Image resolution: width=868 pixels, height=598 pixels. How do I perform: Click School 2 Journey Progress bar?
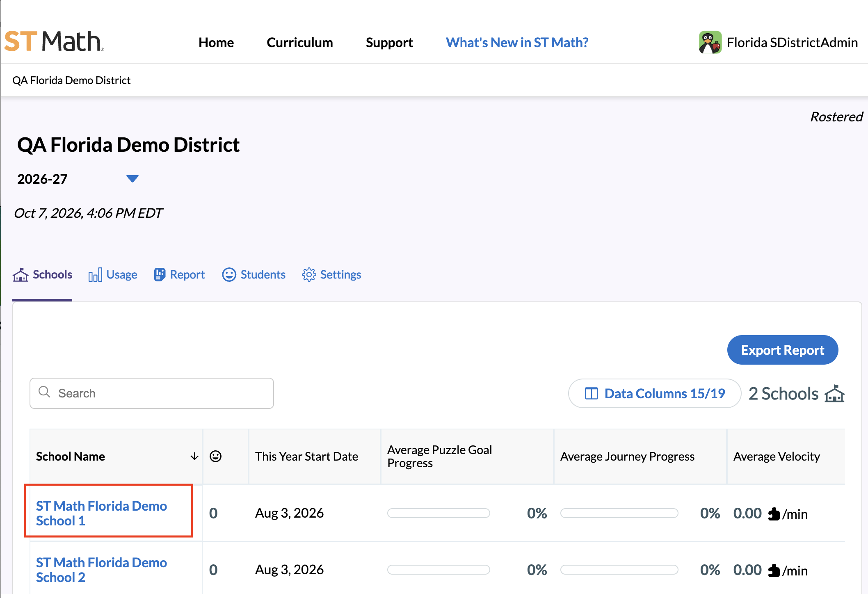pyautogui.click(x=619, y=570)
